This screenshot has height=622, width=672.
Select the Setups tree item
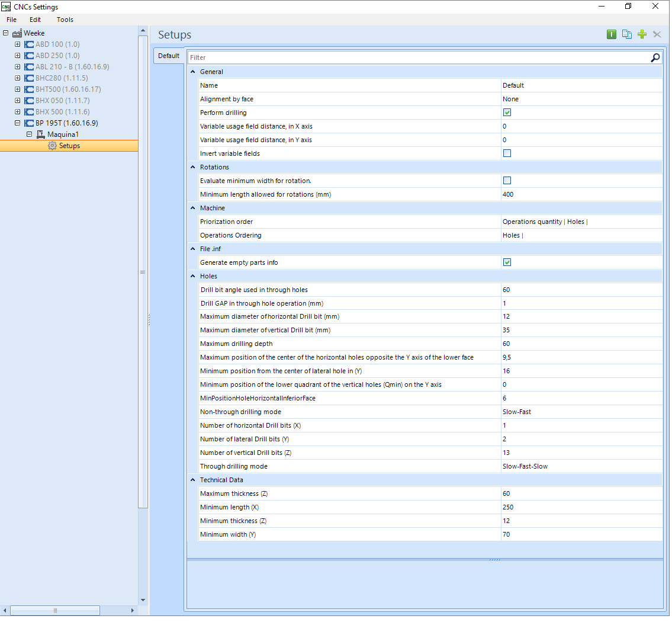click(x=69, y=146)
